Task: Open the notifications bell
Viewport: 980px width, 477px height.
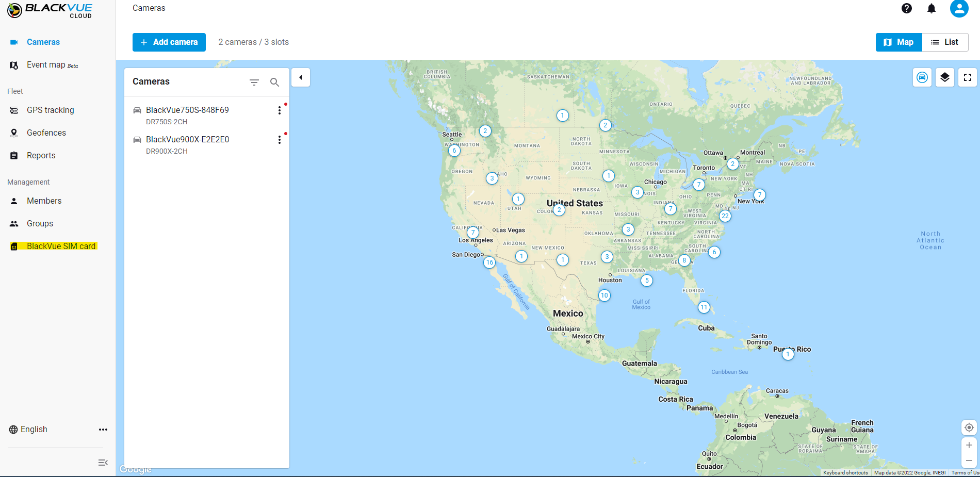Action: click(x=931, y=8)
